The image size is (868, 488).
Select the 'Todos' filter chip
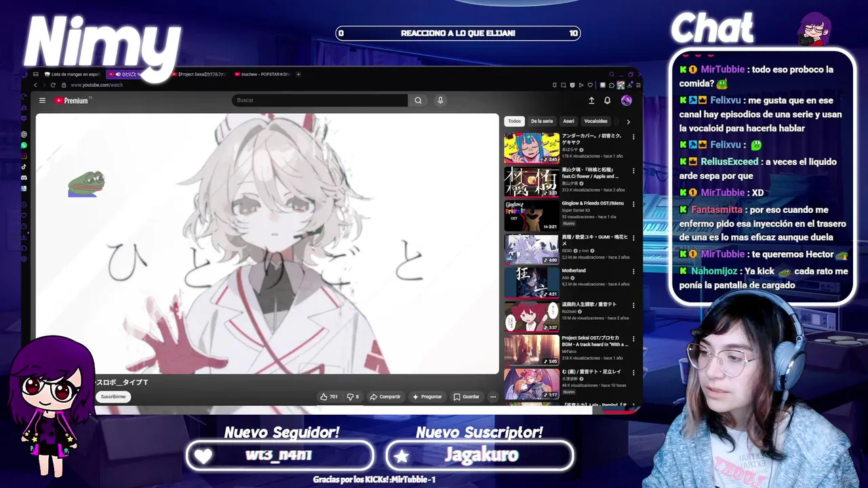(x=515, y=121)
